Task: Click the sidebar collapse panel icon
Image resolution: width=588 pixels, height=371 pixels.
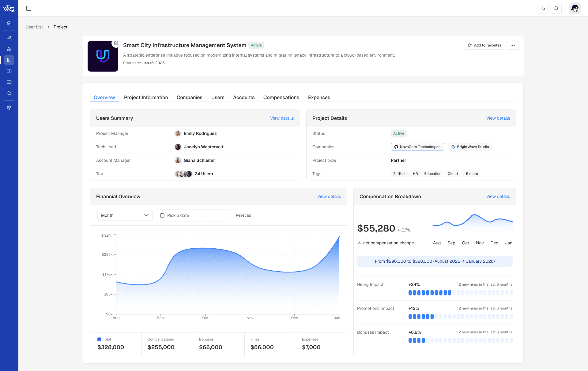Action: coord(29,8)
